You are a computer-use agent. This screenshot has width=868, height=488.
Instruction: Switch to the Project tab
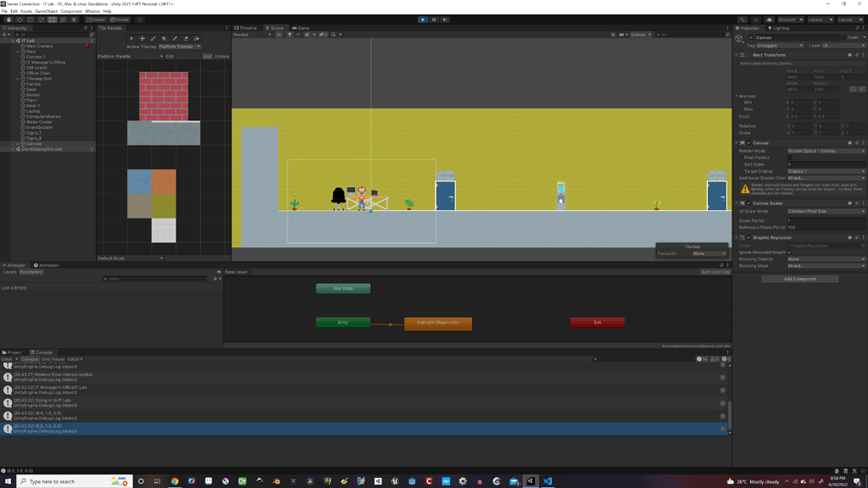click(x=12, y=352)
